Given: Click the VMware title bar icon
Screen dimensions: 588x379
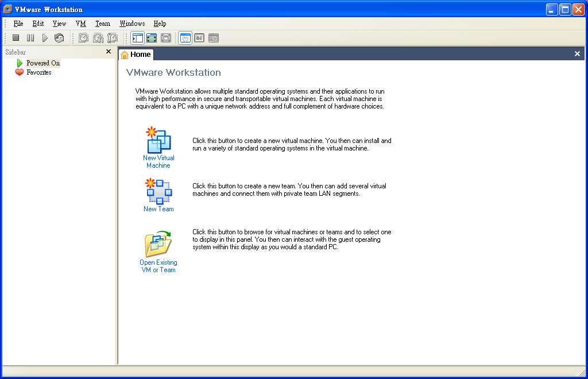Looking at the screenshot, I should tap(7, 9).
